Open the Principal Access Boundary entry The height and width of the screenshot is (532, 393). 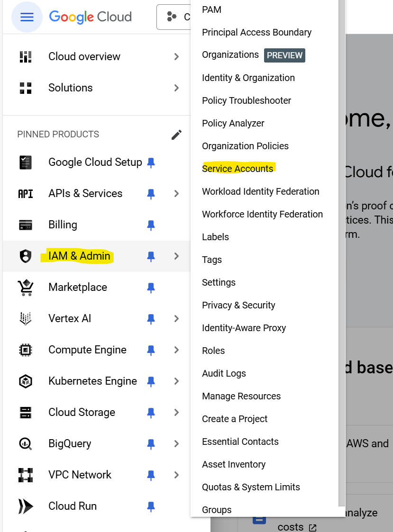click(256, 32)
